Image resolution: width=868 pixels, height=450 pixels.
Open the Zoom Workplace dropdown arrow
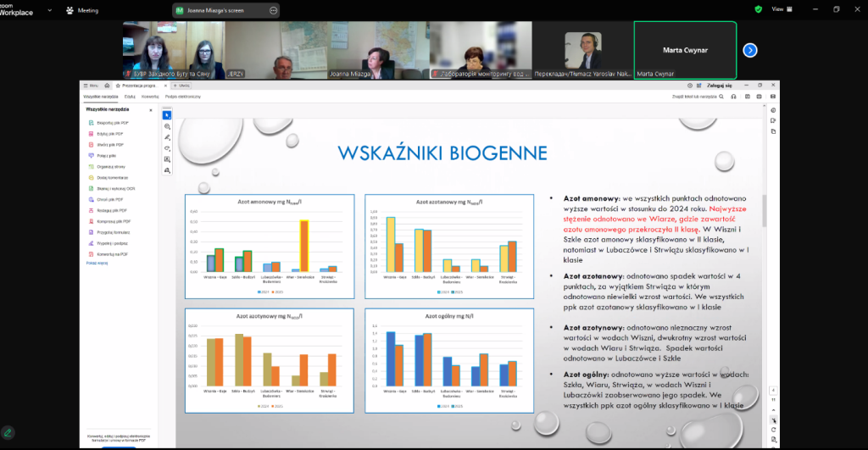point(50,10)
